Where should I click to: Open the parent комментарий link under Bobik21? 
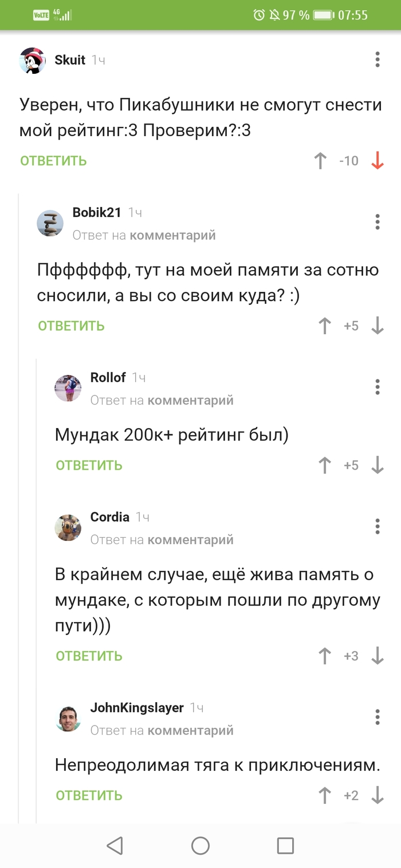[x=172, y=235]
